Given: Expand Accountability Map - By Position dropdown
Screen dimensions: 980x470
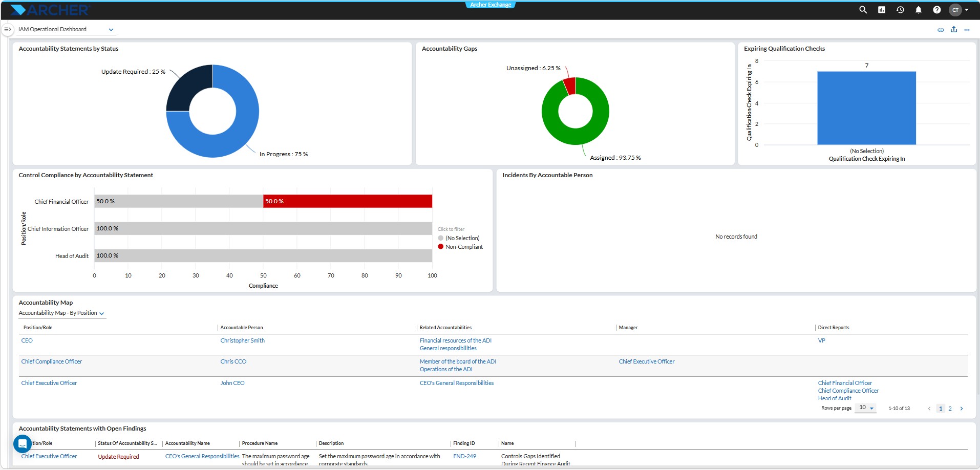Looking at the screenshot, I should [62, 313].
